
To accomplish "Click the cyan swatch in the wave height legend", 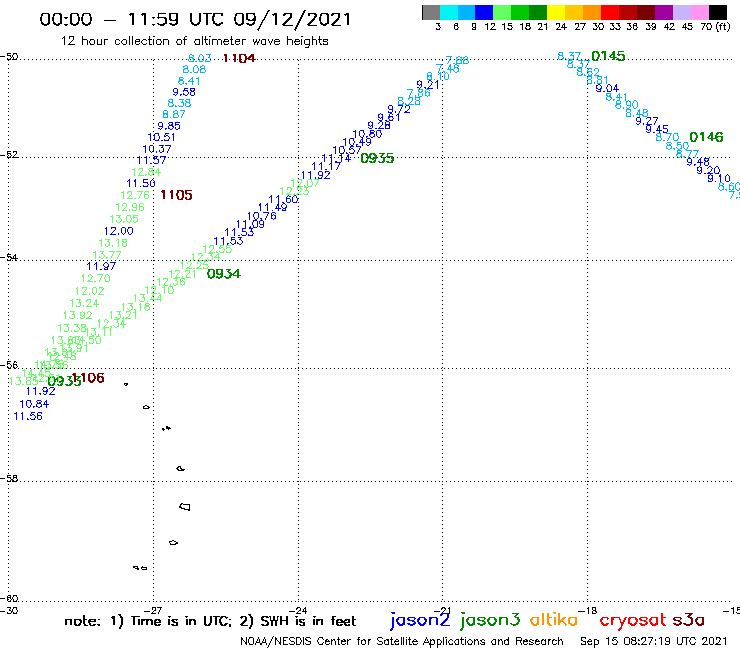I will click(448, 12).
